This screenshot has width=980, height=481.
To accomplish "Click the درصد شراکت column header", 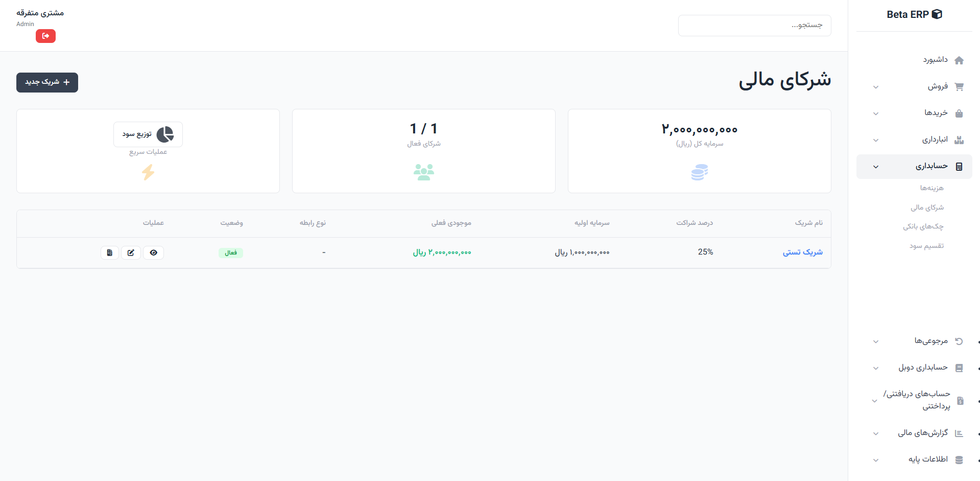I will [695, 223].
